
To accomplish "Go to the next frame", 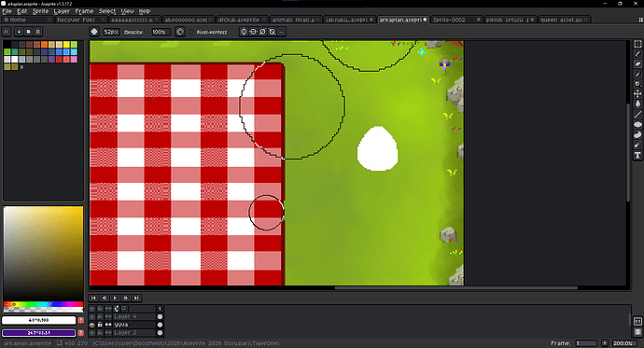I will [x=126, y=298].
